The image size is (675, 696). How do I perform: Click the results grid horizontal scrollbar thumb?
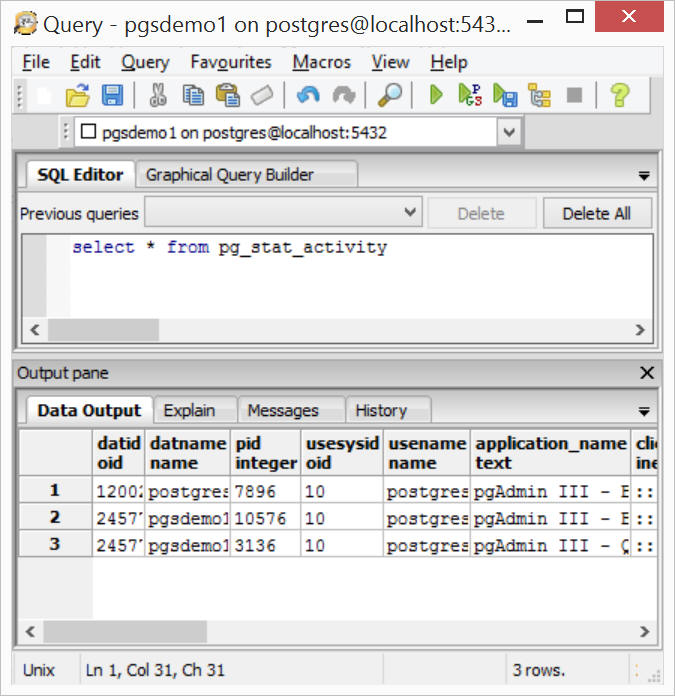[x=125, y=632]
